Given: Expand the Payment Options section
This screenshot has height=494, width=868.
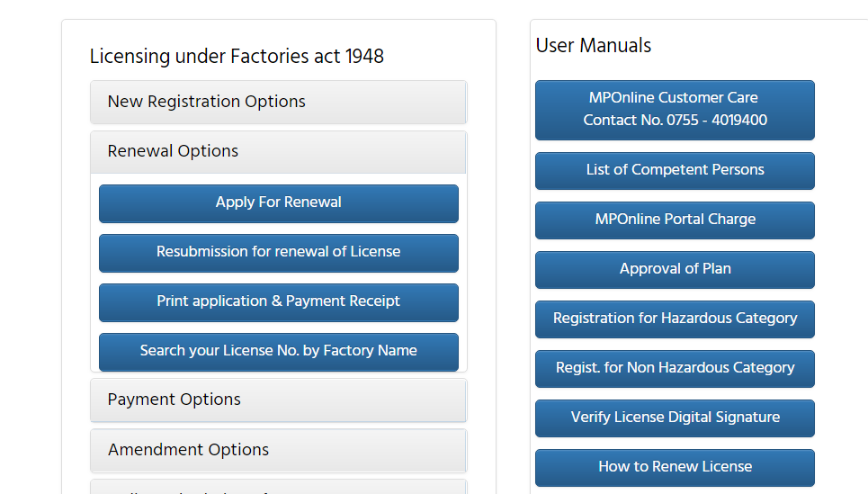Looking at the screenshot, I should click(x=278, y=400).
